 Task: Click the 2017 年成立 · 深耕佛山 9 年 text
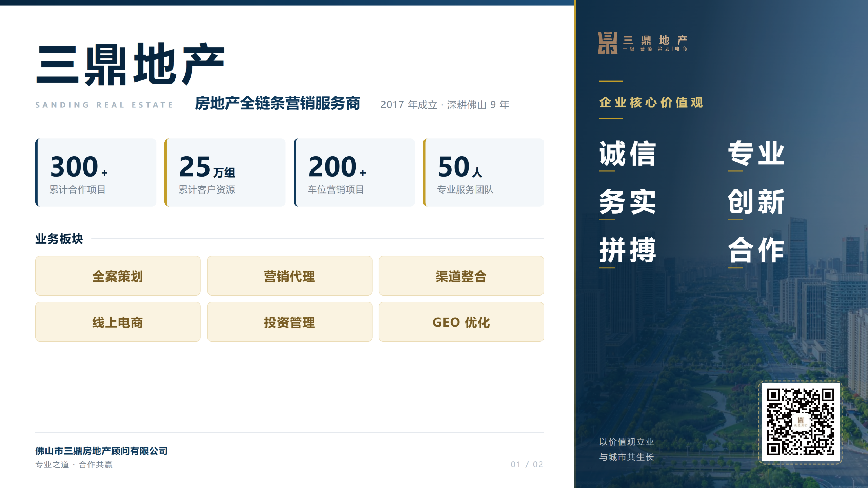pyautogui.click(x=445, y=105)
